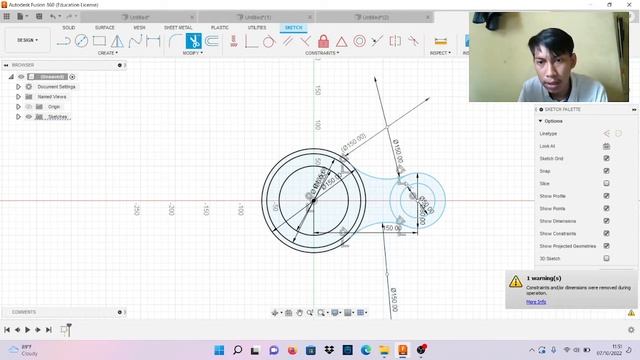Switch to the SOLID tab
This screenshot has width=640, height=360.
69,27
